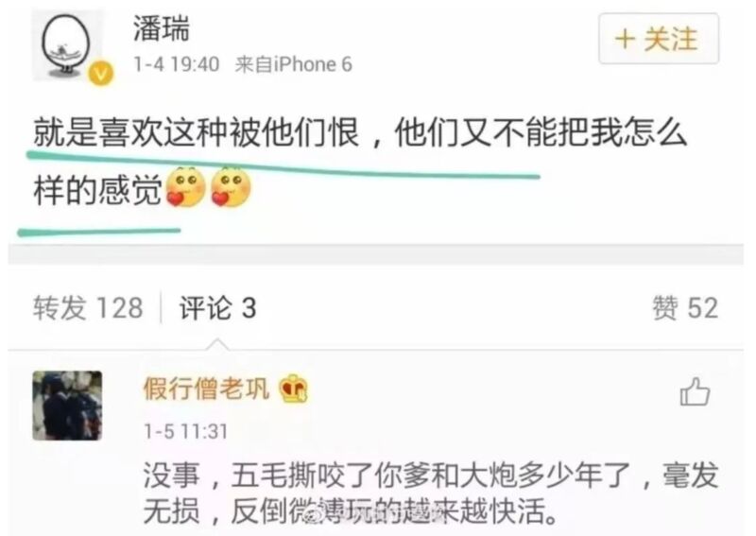This screenshot has height=536, width=756.
Task: Open 潘瑞's profile avatar
Action: 67,44
